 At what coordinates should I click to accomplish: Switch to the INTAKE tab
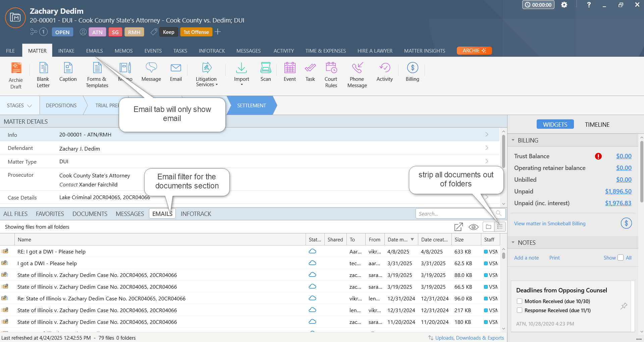pyautogui.click(x=66, y=51)
